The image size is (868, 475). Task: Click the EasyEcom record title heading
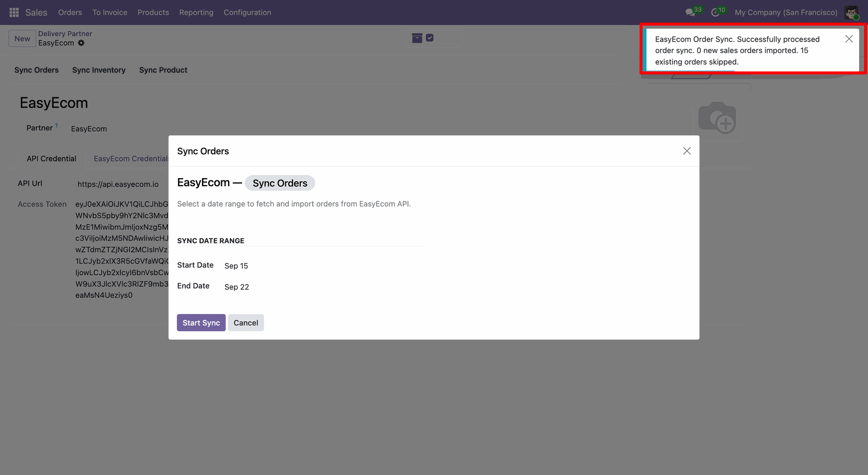coord(54,103)
